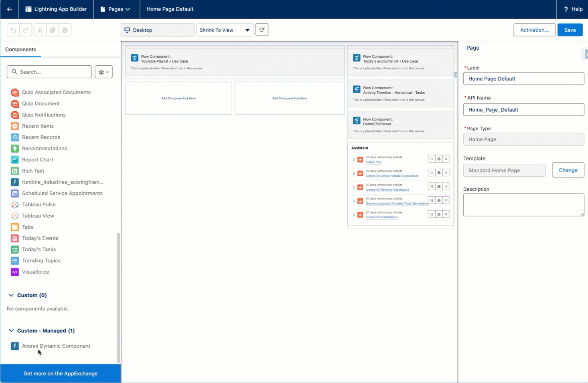Collapse the Custom (0) section

(11, 295)
